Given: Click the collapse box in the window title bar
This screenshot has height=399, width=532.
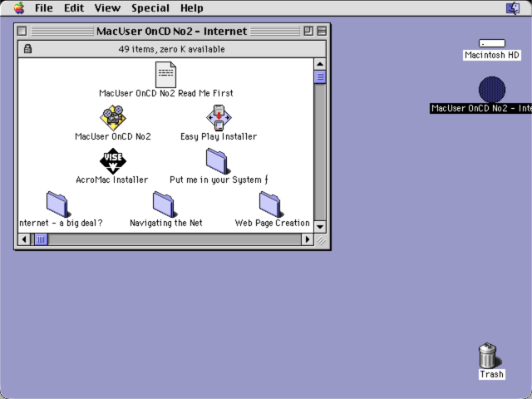Looking at the screenshot, I should (x=322, y=31).
